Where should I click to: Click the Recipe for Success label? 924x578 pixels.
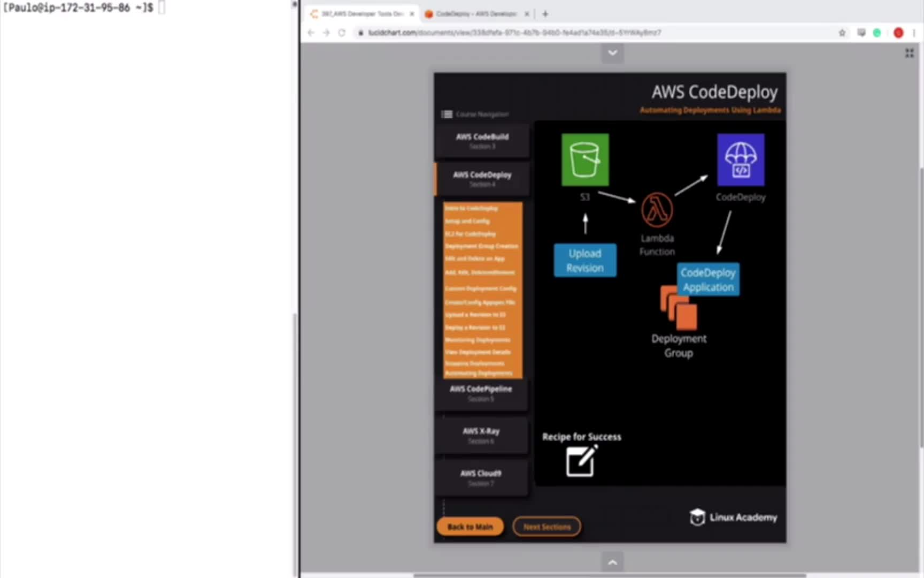[582, 437]
